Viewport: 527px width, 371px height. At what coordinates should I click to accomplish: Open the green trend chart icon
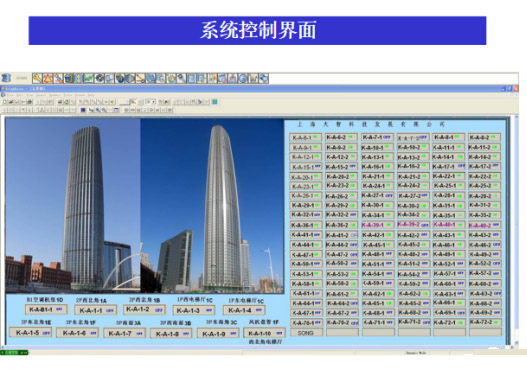88,78
